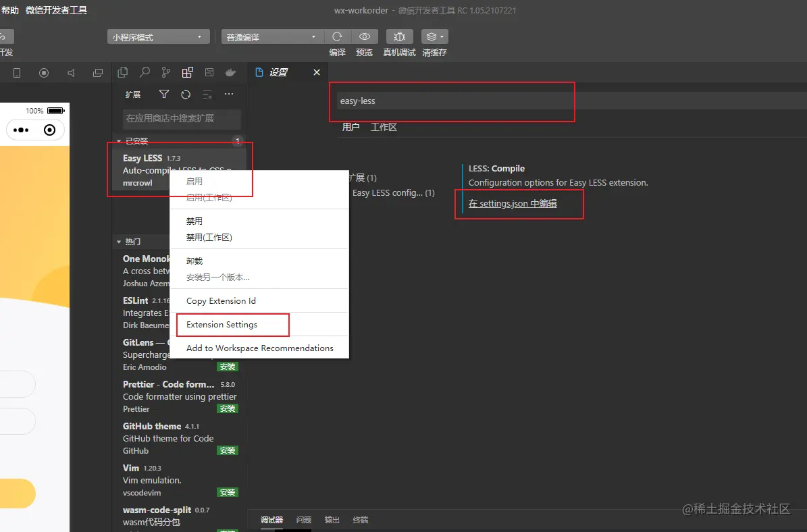Select the GitHub theme 4.1.1 extension title

point(152,426)
